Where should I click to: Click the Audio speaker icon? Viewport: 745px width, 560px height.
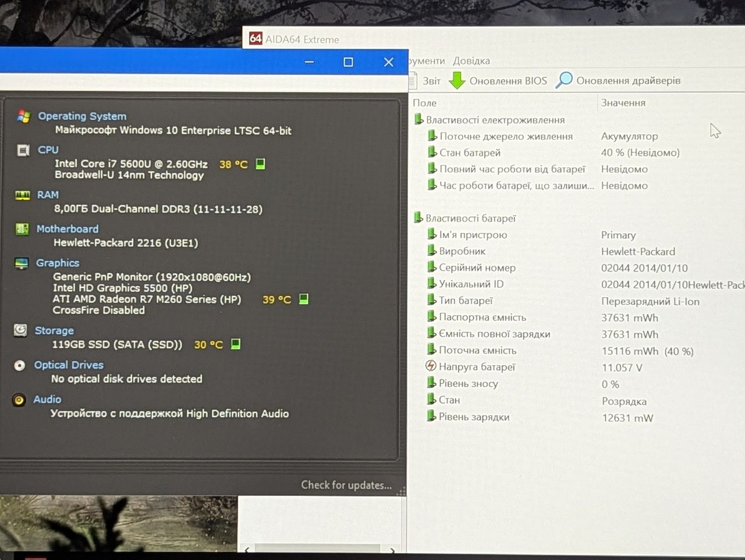tap(19, 400)
